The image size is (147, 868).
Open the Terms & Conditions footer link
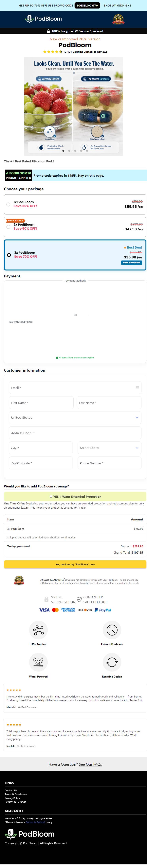pyautogui.click(x=16, y=794)
